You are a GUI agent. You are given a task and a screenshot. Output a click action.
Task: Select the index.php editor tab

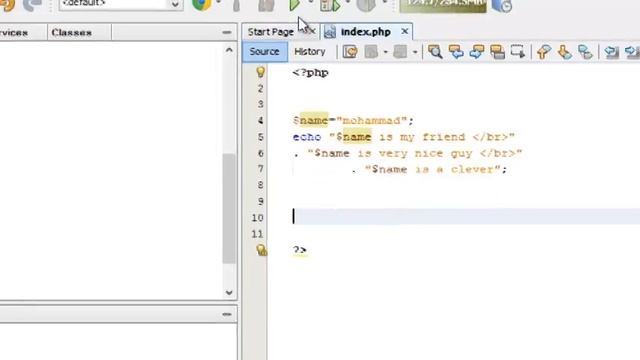click(x=366, y=32)
